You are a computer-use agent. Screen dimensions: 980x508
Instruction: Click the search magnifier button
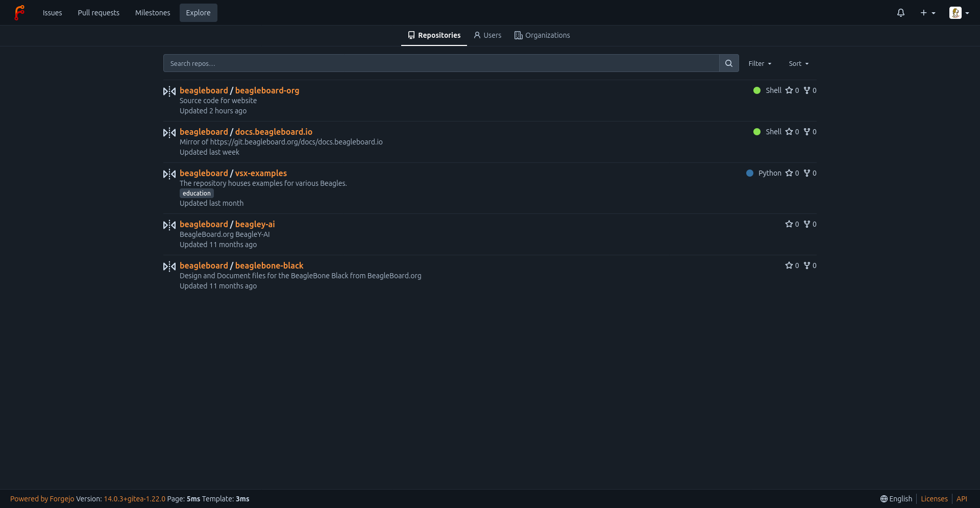tap(729, 63)
